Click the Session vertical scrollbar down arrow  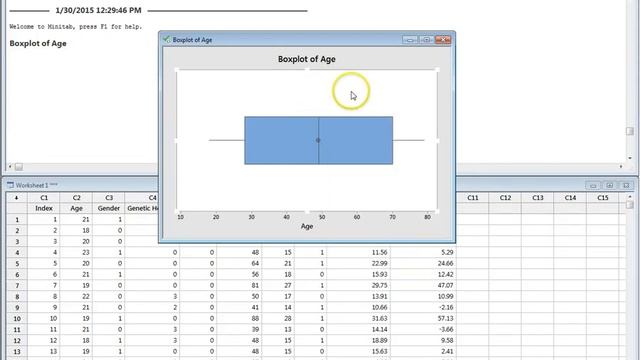coord(630,158)
